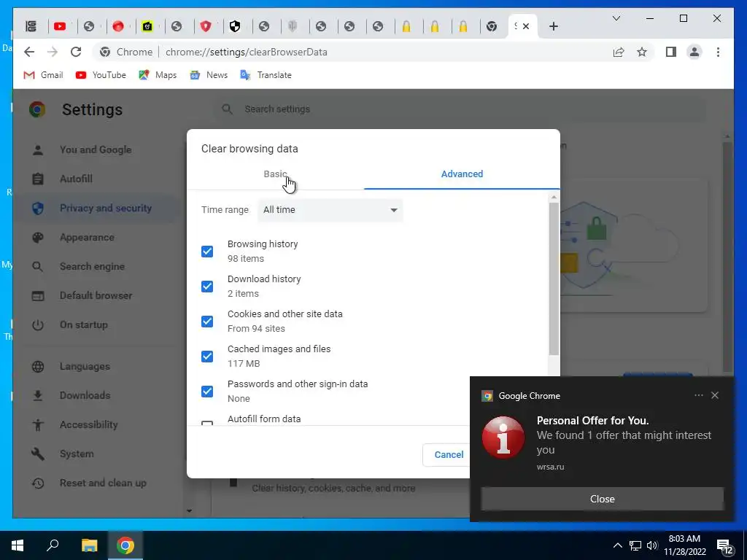Screen dimensions: 747x560
Task: Open System settings
Action: tap(77, 454)
